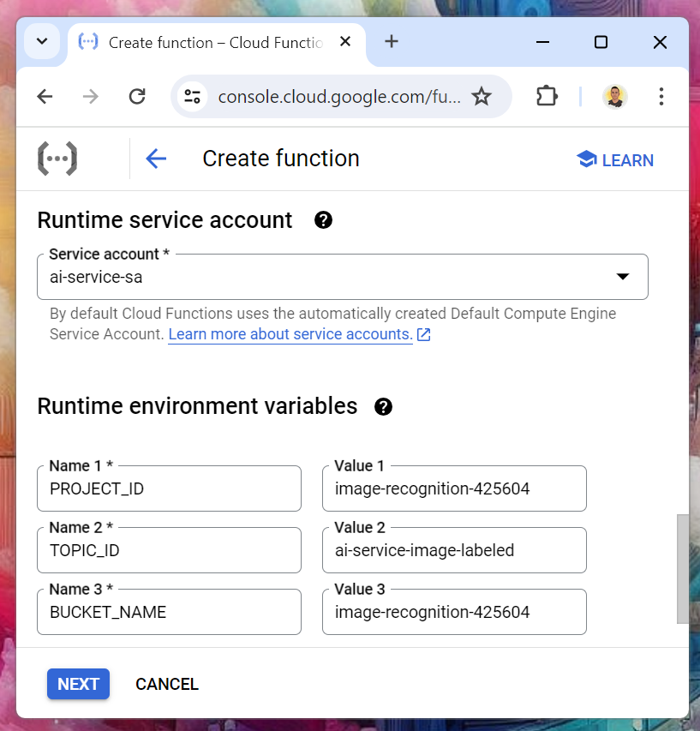Open Chrome three-dot menu
The height and width of the screenshot is (731, 700).
point(661,97)
